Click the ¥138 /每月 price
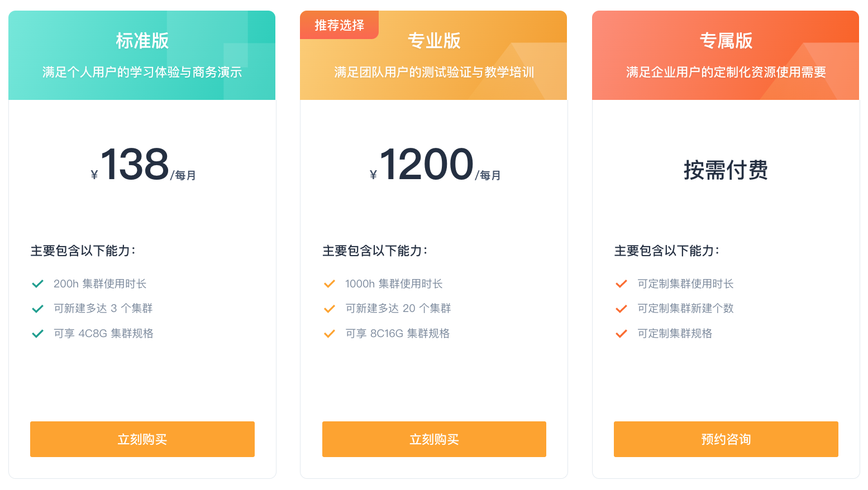 point(143,165)
